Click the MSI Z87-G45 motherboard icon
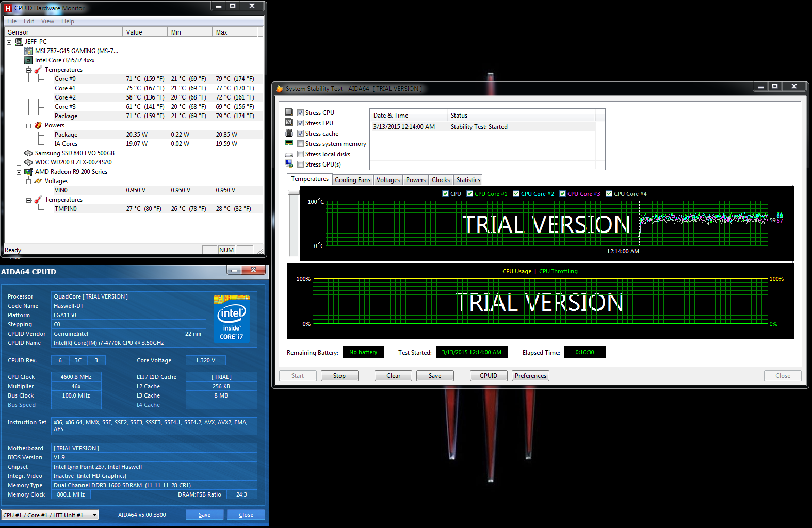Image resolution: width=812 pixels, height=528 pixels. click(x=29, y=51)
